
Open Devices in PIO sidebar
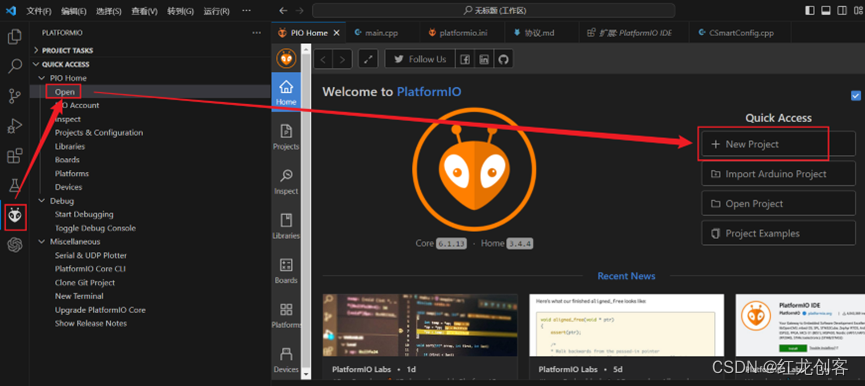pos(286,360)
